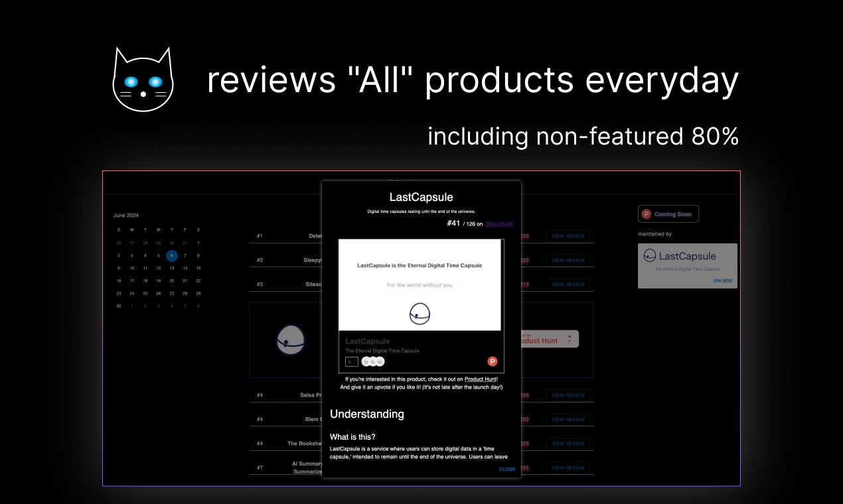Click the "What is this?" subheading
843x504 pixels.
pyautogui.click(x=352, y=437)
